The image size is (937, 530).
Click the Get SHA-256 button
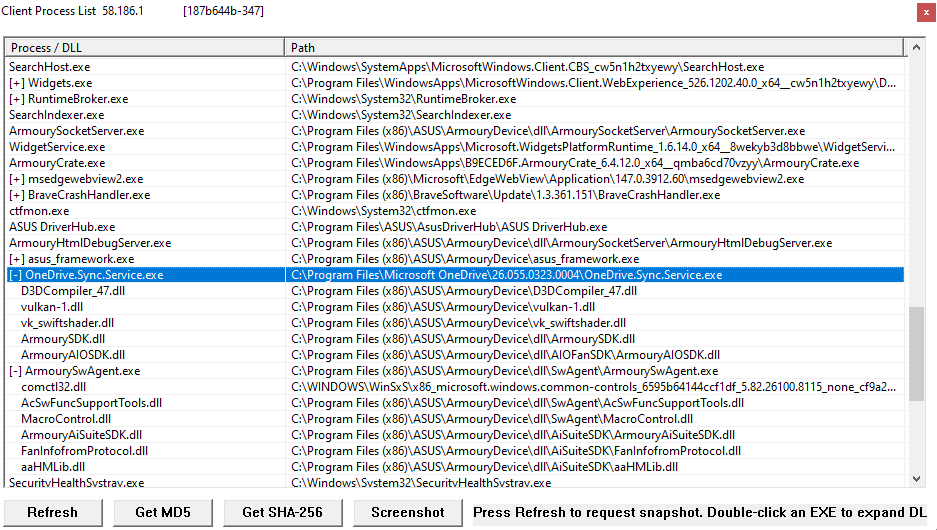[283, 513]
